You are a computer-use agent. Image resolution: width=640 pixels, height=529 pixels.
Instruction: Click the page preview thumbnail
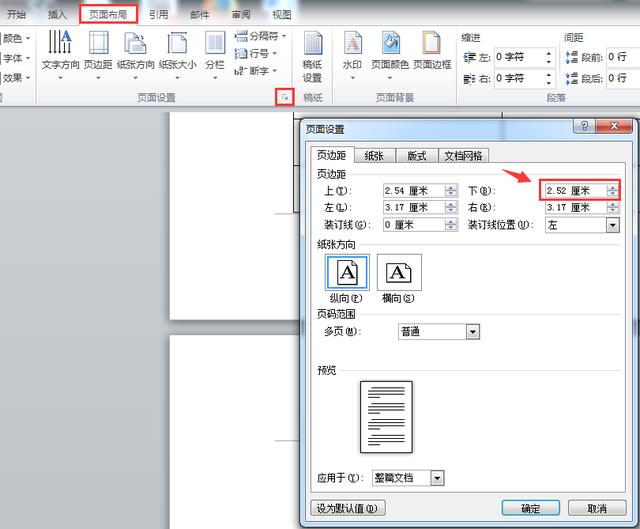(x=386, y=417)
